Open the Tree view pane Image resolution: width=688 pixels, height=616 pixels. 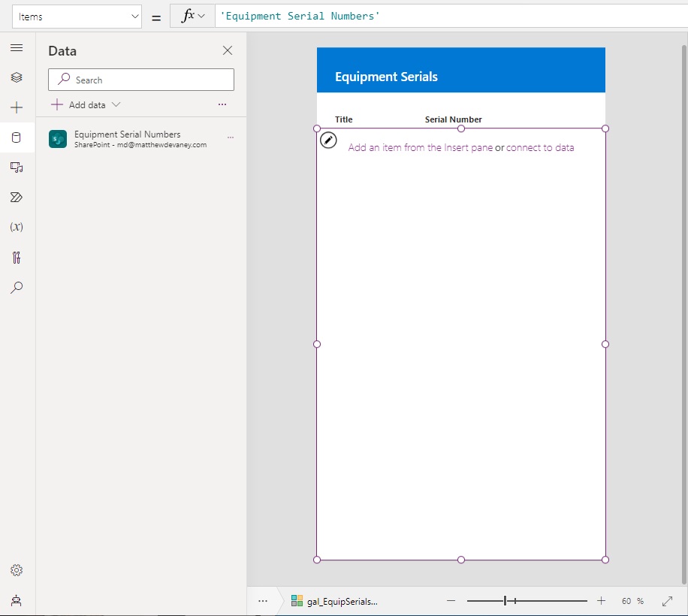[17, 77]
